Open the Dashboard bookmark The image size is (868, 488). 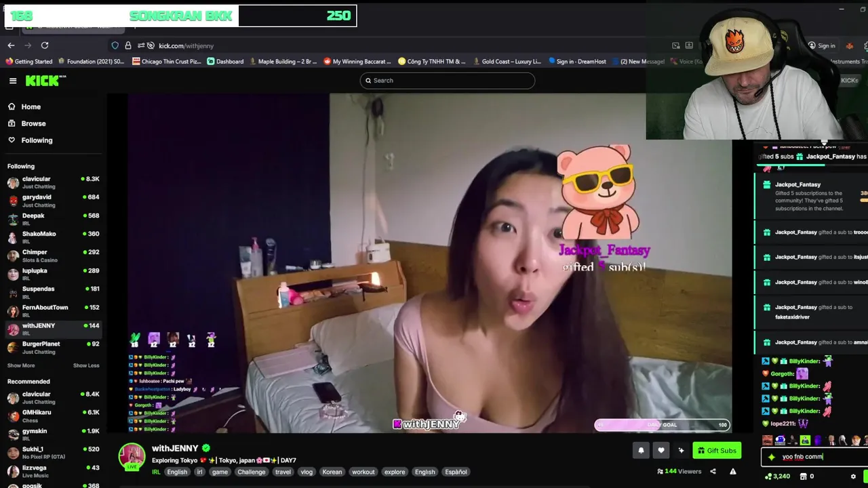[225, 61]
